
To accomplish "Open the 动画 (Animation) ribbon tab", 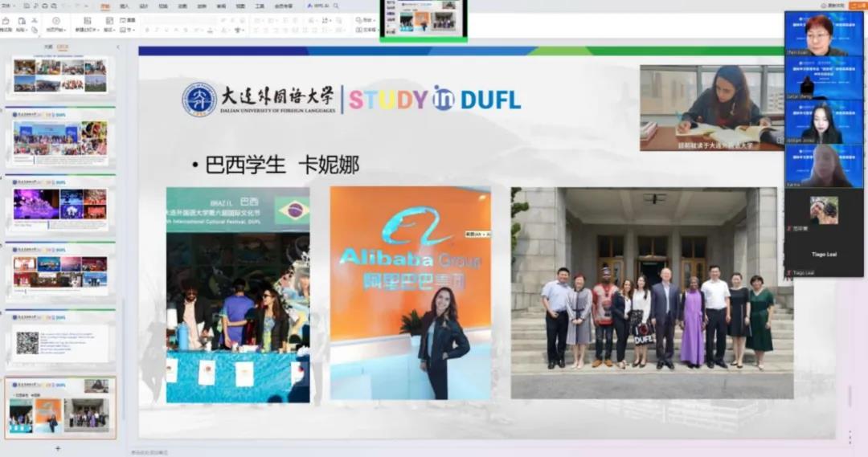I will point(182,6).
